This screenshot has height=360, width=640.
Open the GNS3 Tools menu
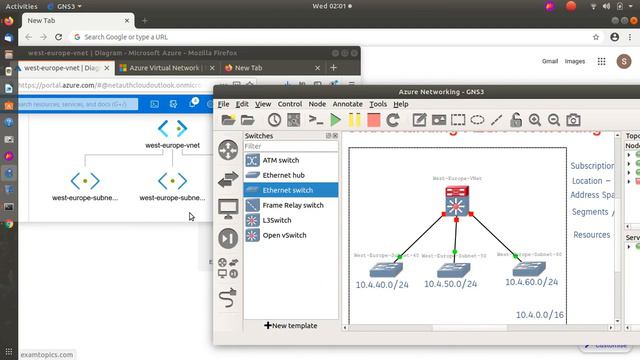tap(378, 104)
